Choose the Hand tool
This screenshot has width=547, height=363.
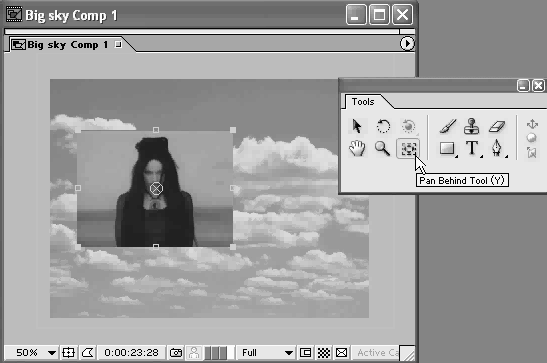357,148
